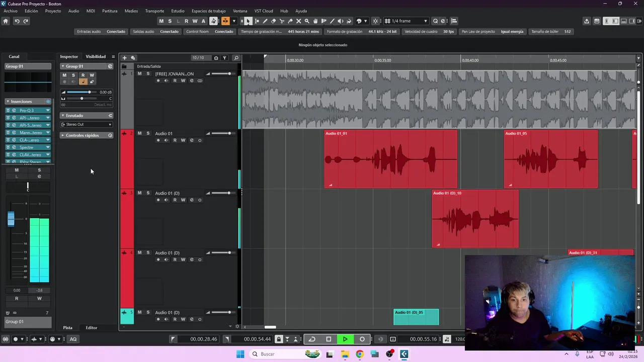Select the Audio 01 (D)_10 audio clip
The image size is (644, 362).
click(x=475, y=219)
